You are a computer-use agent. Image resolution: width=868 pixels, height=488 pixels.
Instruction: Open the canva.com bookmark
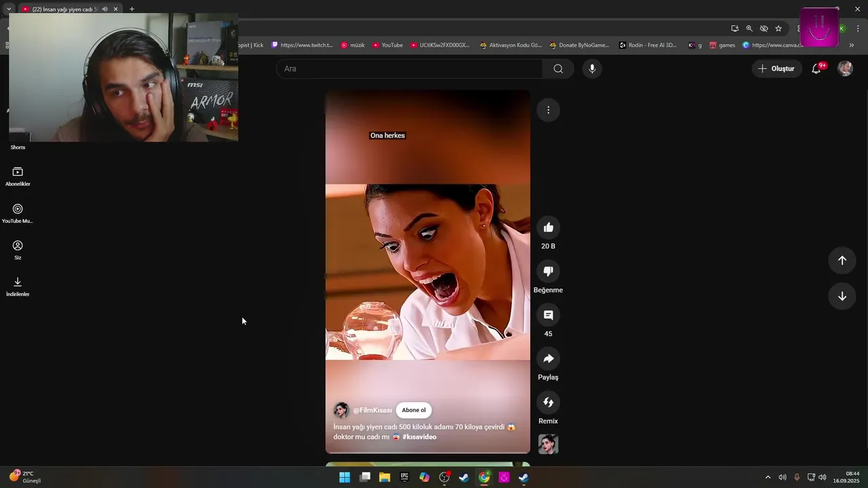pyautogui.click(x=773, y=45)
